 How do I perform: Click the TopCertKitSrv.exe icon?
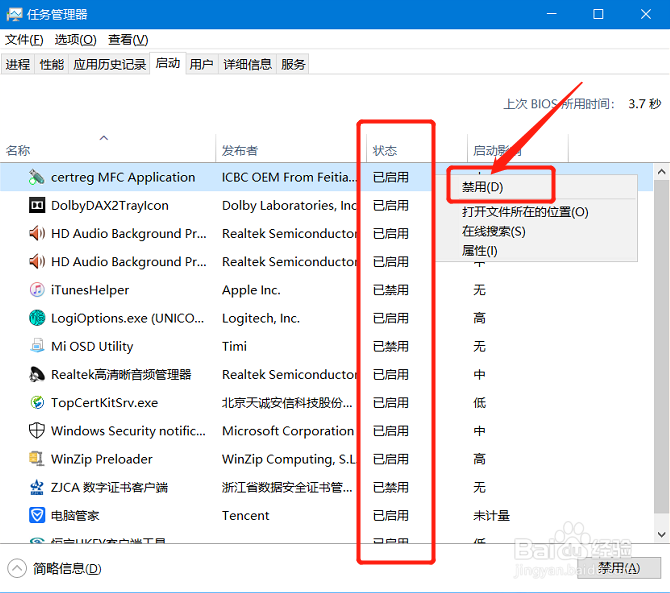coord(36,402)
